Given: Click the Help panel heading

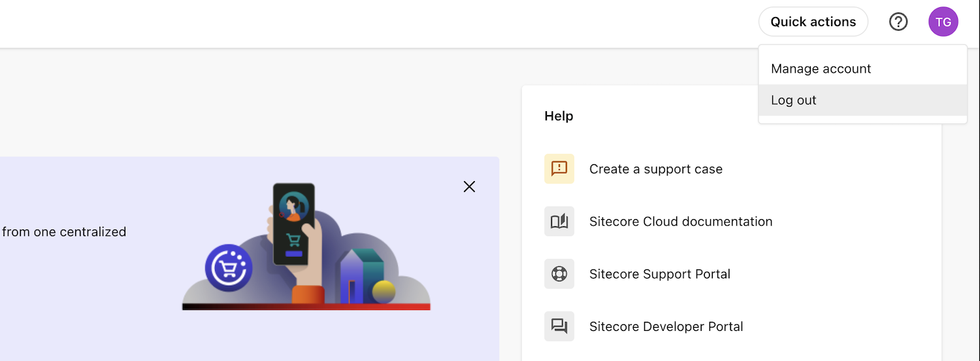Looking at the screenshot, I should (559, 116).
